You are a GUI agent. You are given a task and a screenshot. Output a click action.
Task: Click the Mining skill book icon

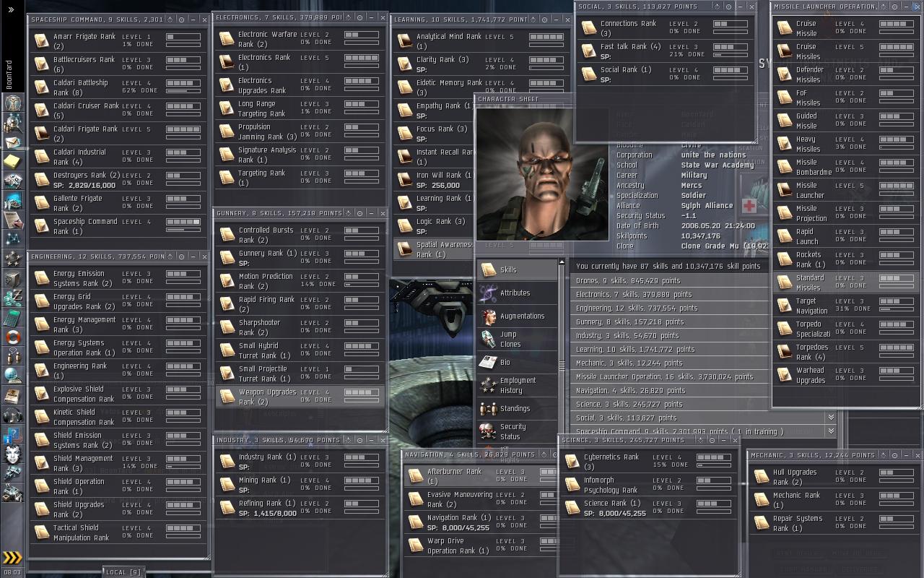point(227,485)
